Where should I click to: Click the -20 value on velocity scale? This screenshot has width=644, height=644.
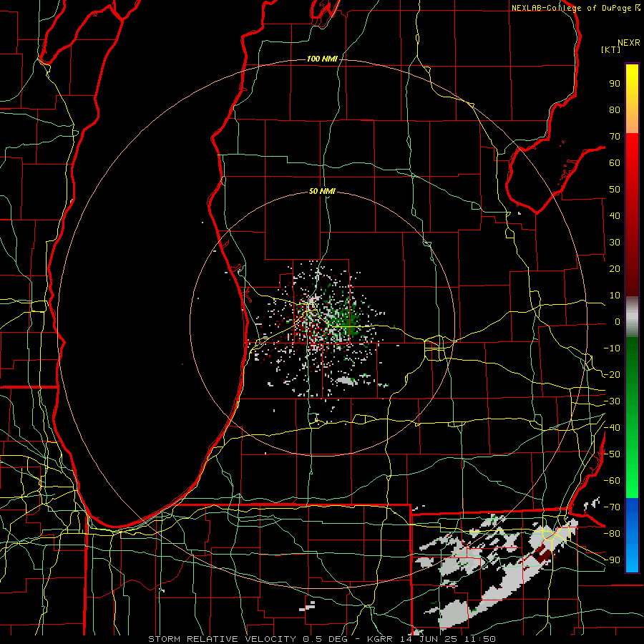612,375
